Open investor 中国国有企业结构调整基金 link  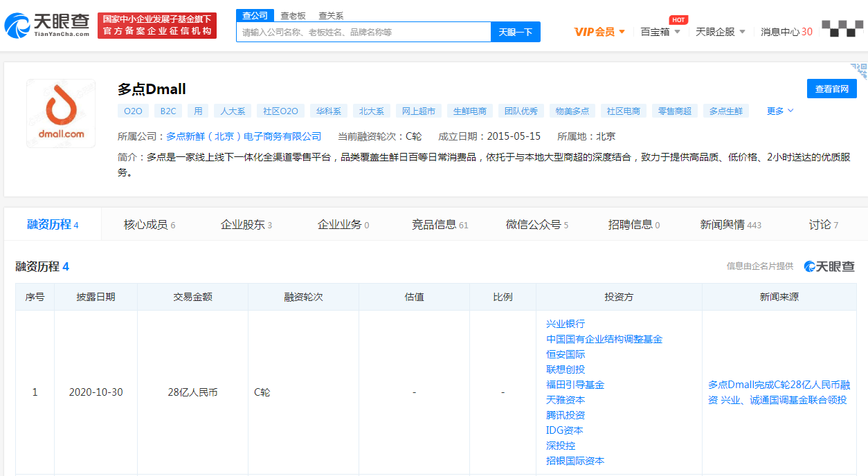click(x=604, y=339)
